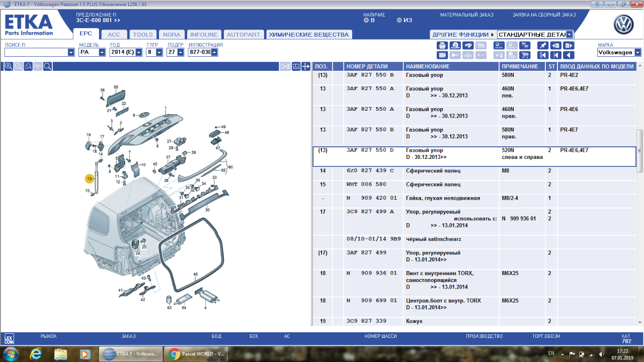Select the НАЛИЧИЕ 'ИЗ' radio button
The width and height of the screenshot is (644, 362).
[399, 21]
